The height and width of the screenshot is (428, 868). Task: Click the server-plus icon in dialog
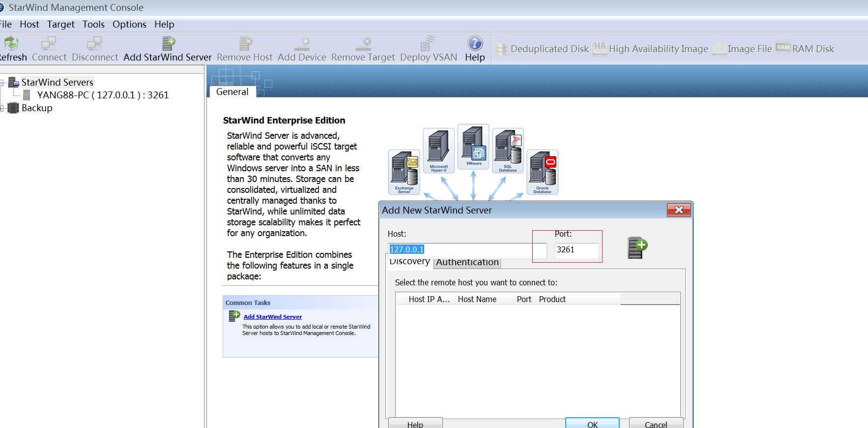[637, 247]
